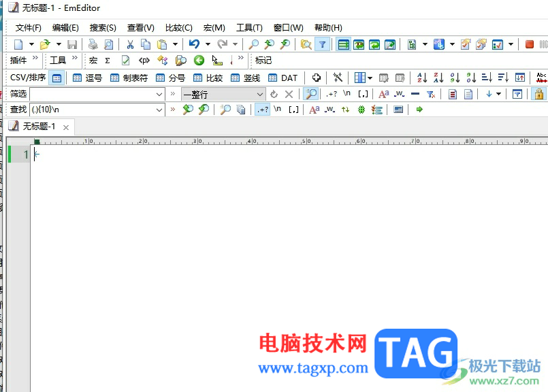This screenshot has width=548, height=392.
Task: Click the DAT format button
Action: pyautogui.click(x=283, y=78)
